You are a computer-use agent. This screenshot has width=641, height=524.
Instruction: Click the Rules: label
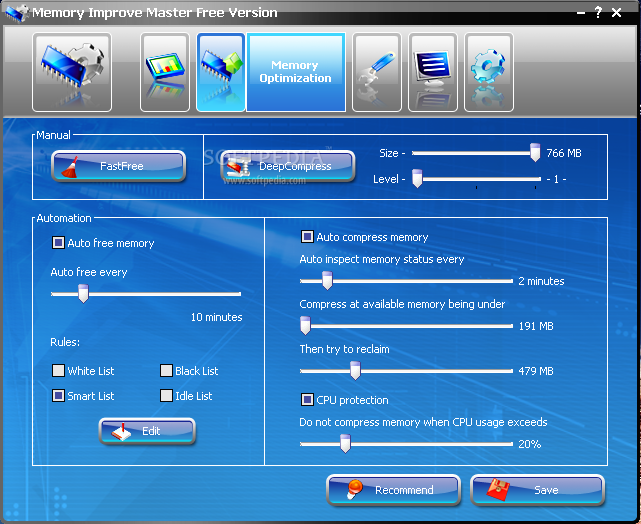(x=65, y=342)
